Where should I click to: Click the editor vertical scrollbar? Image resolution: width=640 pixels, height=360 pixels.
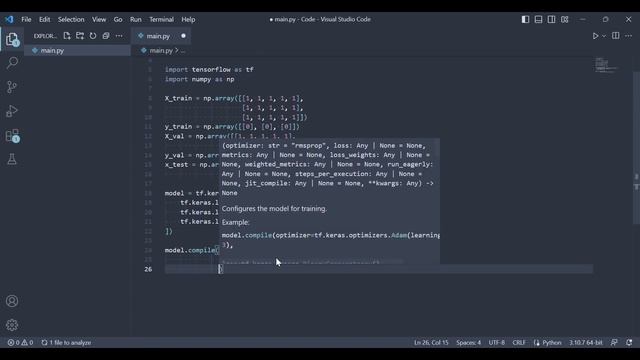click(x=636, y=147)
